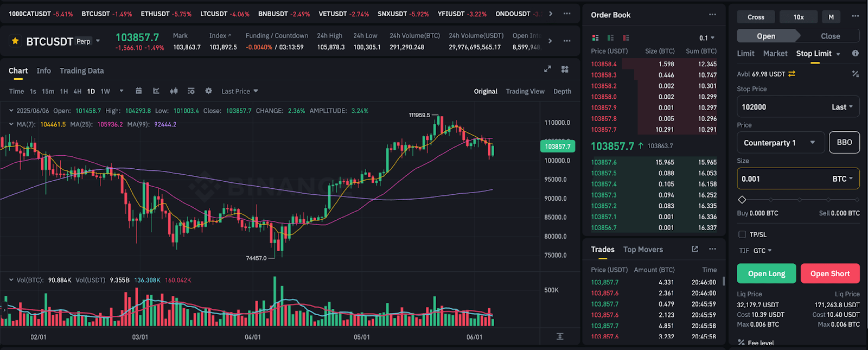Open the TIF GTC dropdown

pos(762,251)
